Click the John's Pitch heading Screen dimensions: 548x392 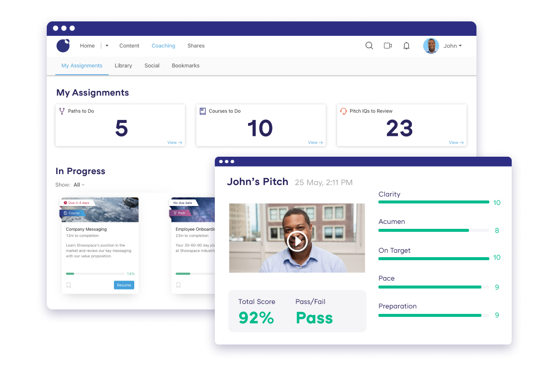[x=258, y=182]
